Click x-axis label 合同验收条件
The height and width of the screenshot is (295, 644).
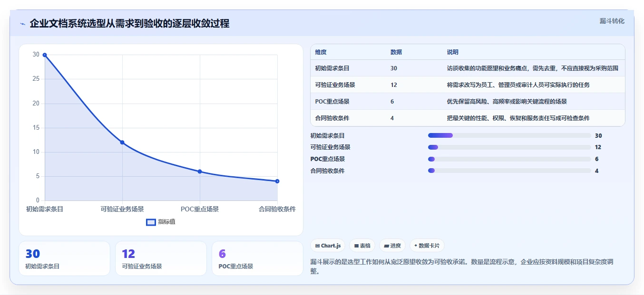coord(277,209)
